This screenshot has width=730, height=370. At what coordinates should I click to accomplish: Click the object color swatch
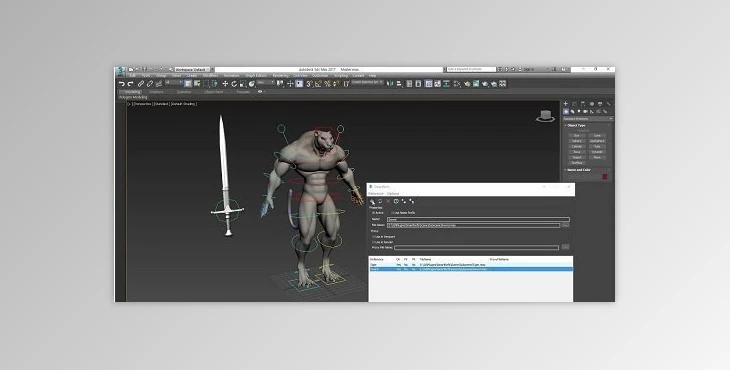click(x=605, y=176)
